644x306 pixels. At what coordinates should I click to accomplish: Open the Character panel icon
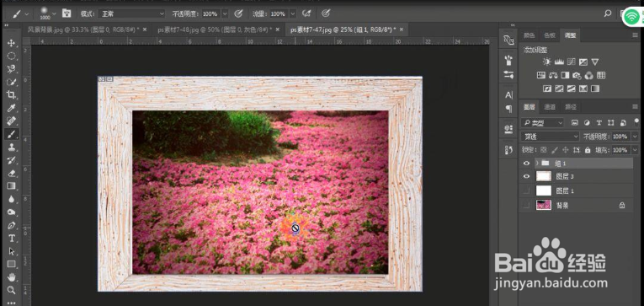[508, 95]
